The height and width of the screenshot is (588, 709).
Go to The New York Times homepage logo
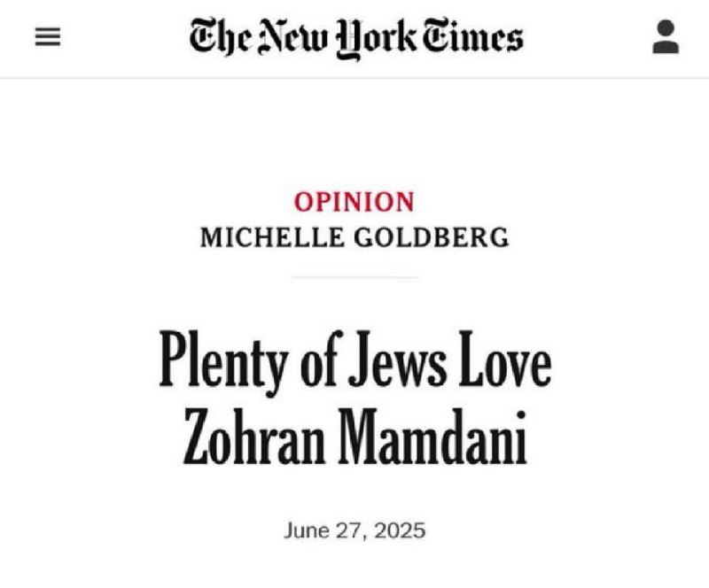point(356,38)
